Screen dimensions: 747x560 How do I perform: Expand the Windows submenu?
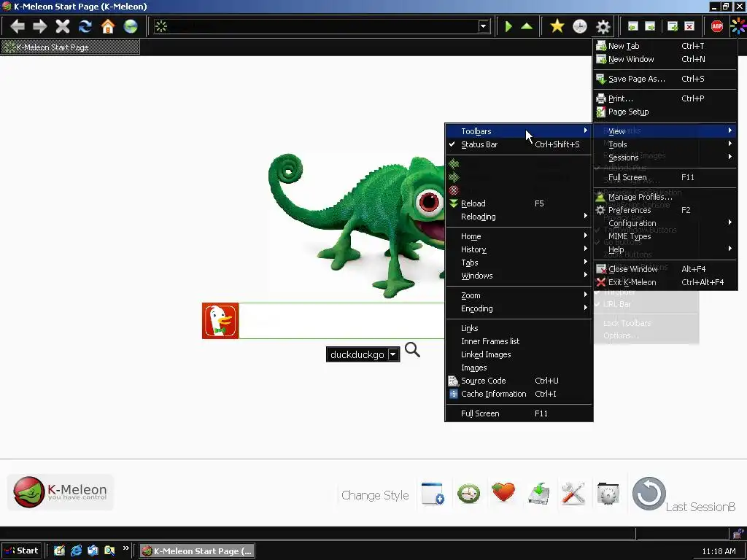tap(519, 276)
